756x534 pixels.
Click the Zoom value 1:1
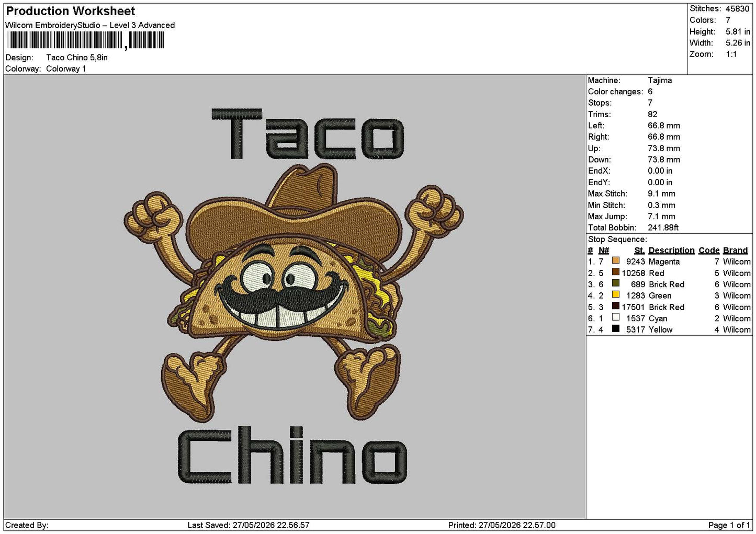pos(731,54)
